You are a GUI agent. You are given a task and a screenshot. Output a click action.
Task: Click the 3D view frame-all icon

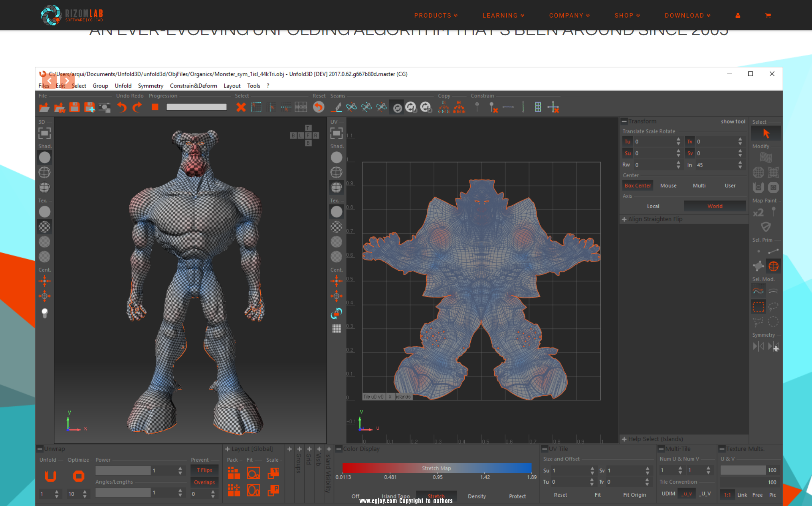(x=44, y=133)
